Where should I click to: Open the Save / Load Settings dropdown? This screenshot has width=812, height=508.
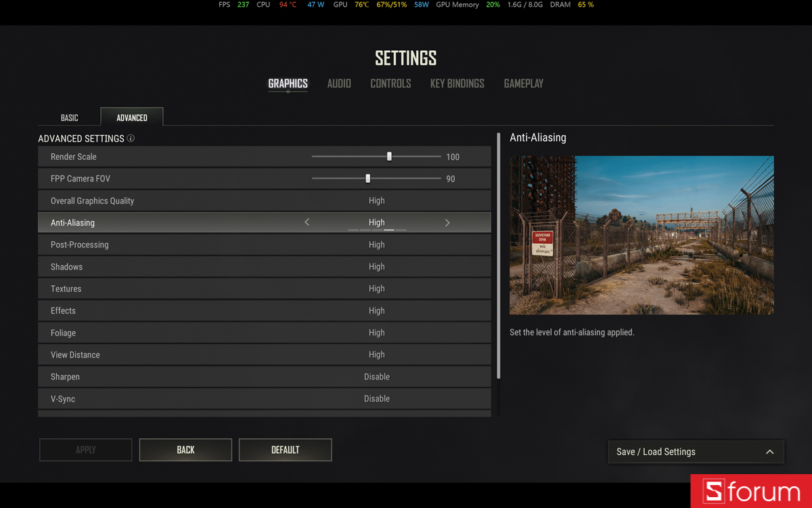696,452
